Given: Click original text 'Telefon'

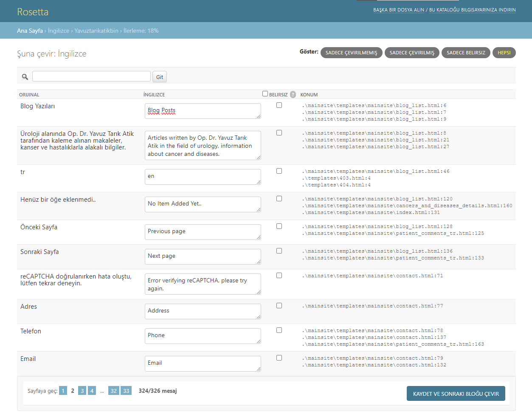Looking at the screenshot, I should 31,331.
